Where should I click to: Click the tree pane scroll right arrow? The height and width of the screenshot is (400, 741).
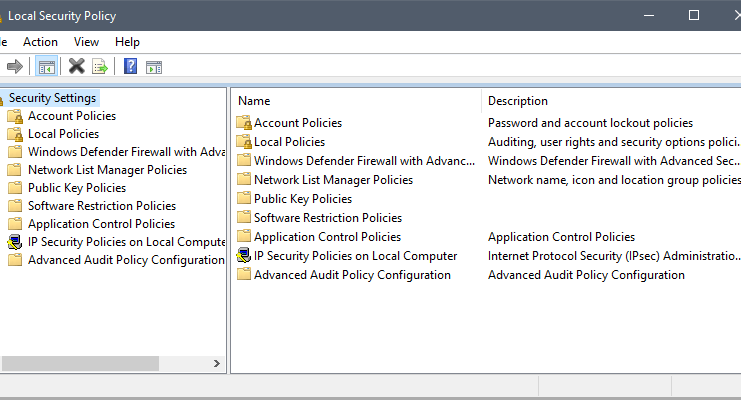(216, 363)
